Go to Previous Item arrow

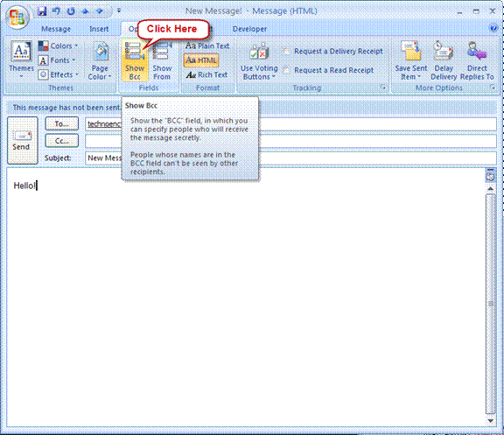point(85,11)
